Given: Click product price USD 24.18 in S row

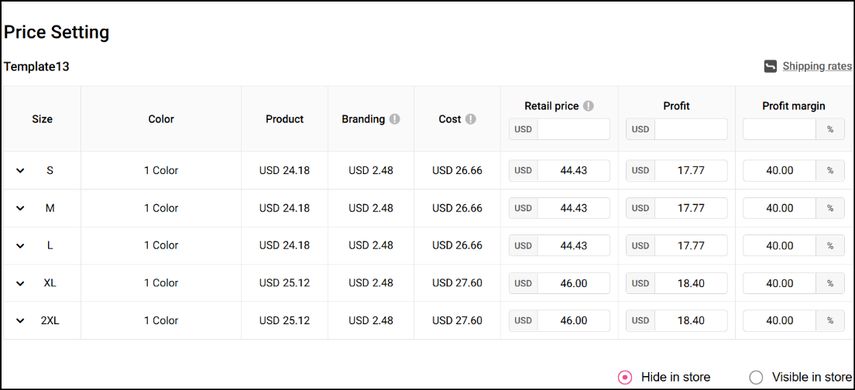Looking at the screenshot, I should [x=284, y=171].
